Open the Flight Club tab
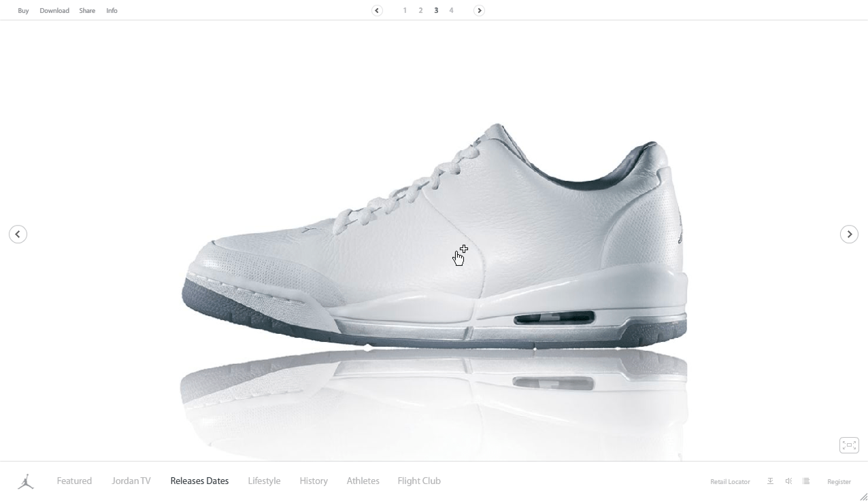Screen dimensions: 868x501 click(x=419, y=481)
